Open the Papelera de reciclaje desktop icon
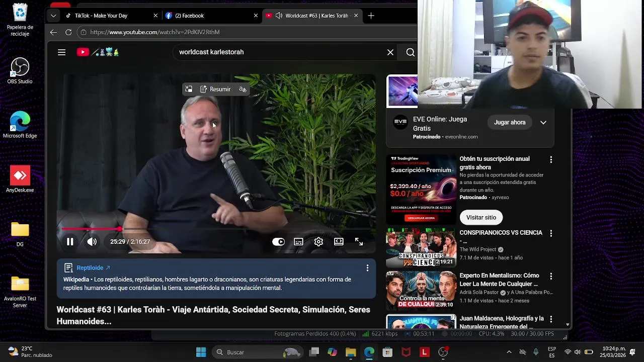 (20, 20)
